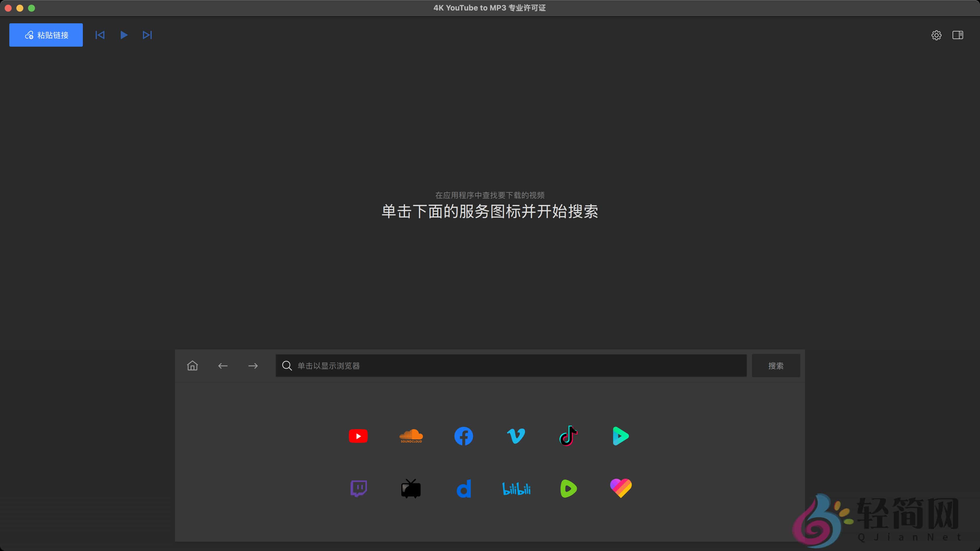Select the TV service icon
The width and height of the screenshot is (980, 551).
[411, 489]
